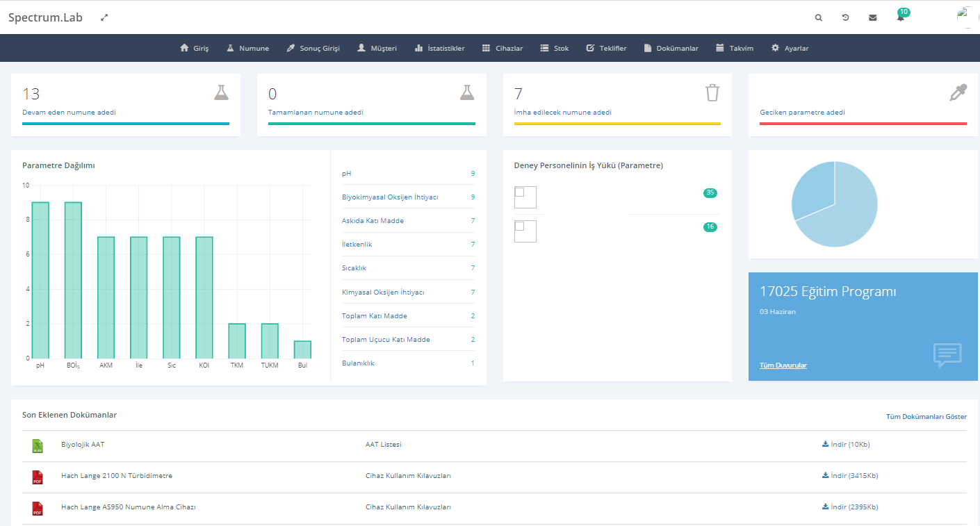This screenshot has width=980, height=526.
Task: Toggle fullscreen with the expand arrows icon
Action: [104, 17]
